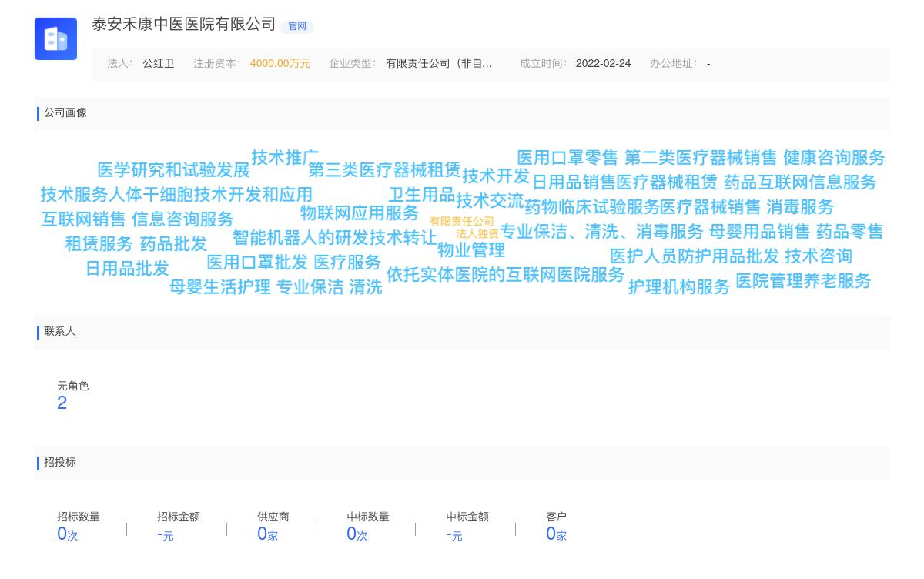Click the 无角色 contact count 2
924x579 pixels.
pos(62,402)
